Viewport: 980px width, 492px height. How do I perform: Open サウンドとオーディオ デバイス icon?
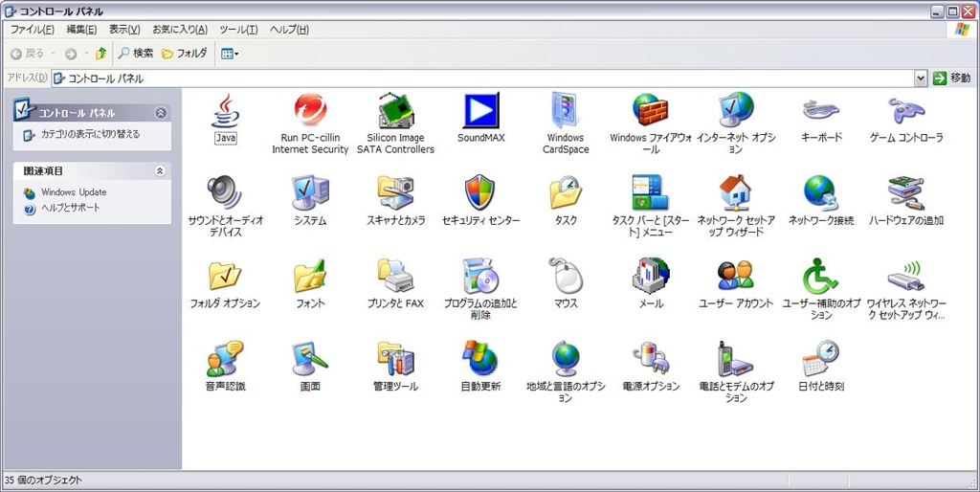tap(225, 192)
